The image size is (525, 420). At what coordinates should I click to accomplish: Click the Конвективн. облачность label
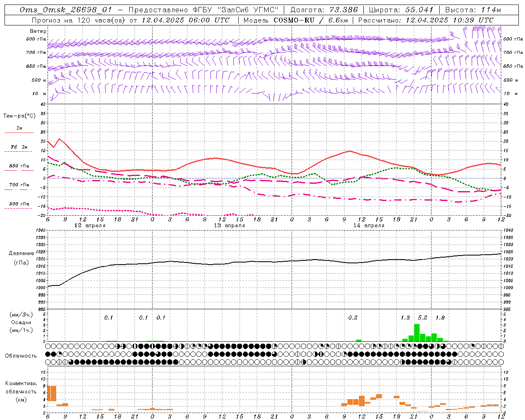(21, 391)
